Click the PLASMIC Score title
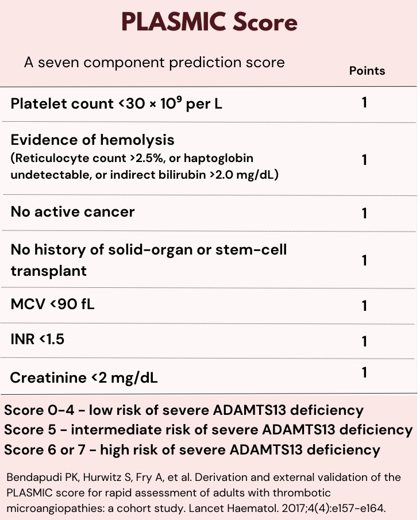This screenshot has width=420, height=520. [x=209, y=22]
